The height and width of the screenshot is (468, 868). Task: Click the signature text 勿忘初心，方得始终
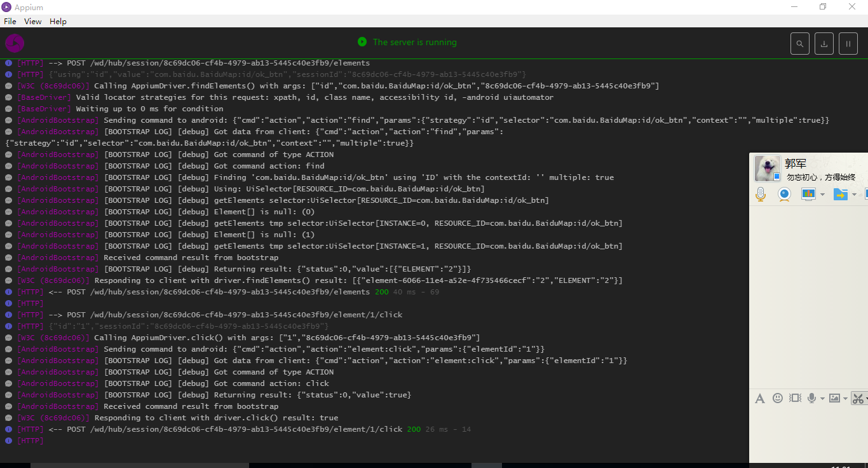point(821,177)
